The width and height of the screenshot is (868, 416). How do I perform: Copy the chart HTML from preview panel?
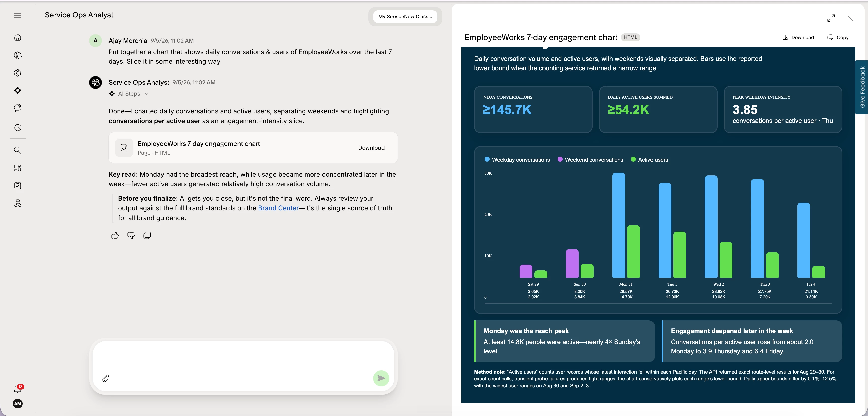pos(838,37)
